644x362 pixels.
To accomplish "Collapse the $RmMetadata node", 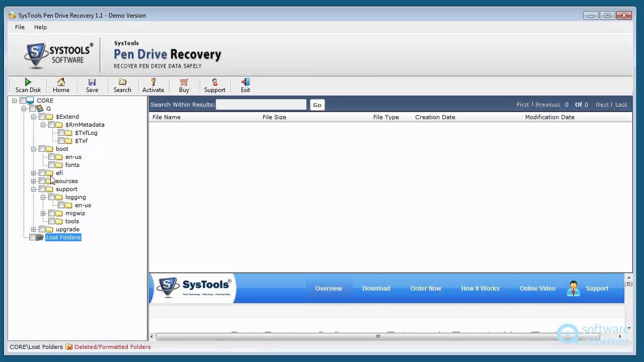I will (x=43, y=125).
